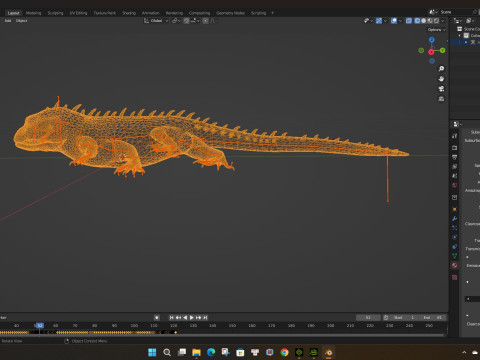The width and height of the screenshot is (480, 360).
Task: Open the Scene properties tab
Action: click(x=455, y=176)
